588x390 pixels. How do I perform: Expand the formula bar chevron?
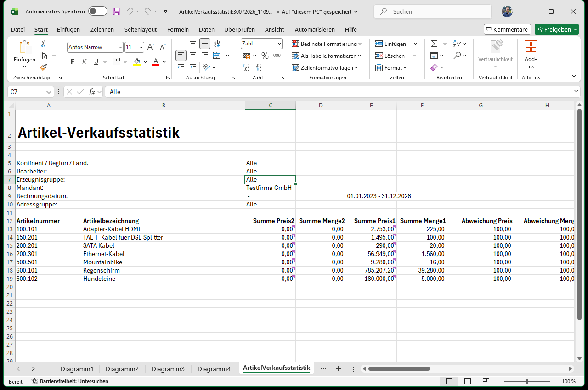click(x=577, y=92)
